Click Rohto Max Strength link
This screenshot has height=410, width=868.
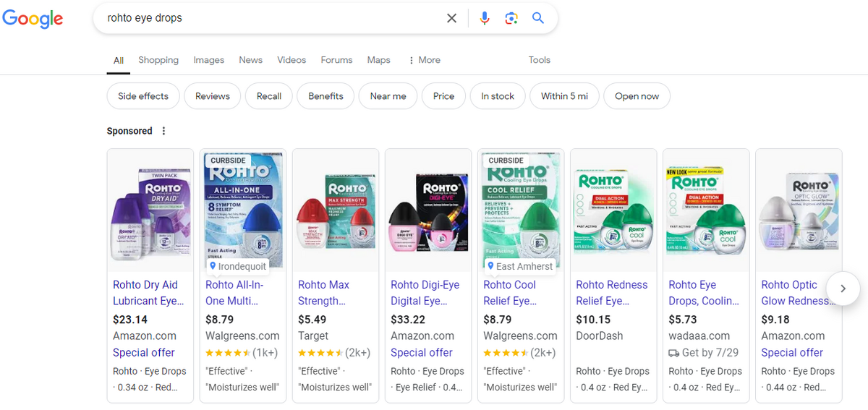click(x=323, y=293)
